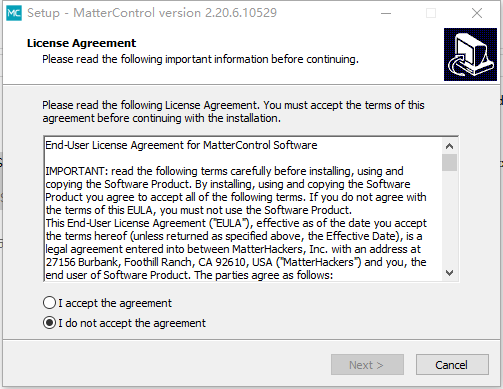Click the license scrollbar up arrow
Viewport: 503px width, 389px height.
tap(449, 146)
